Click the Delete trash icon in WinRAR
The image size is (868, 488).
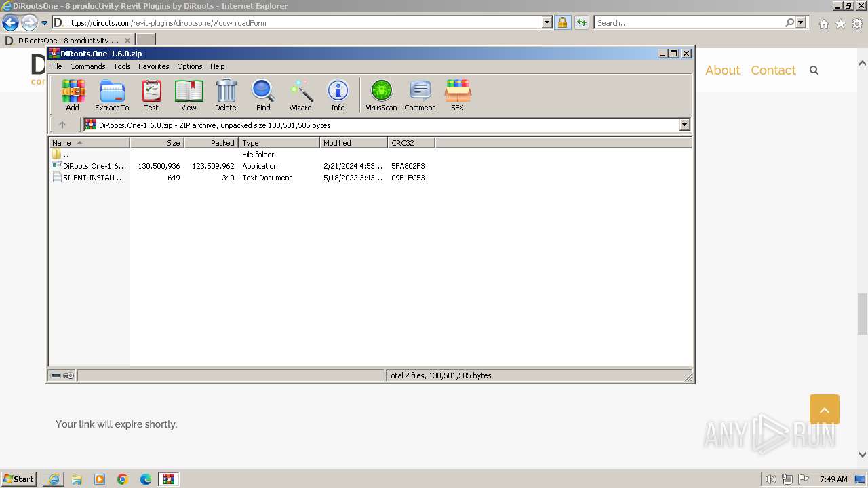pos(226,95)
